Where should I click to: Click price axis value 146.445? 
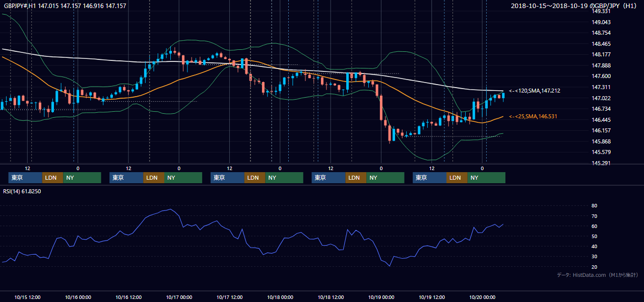point(601,120)
